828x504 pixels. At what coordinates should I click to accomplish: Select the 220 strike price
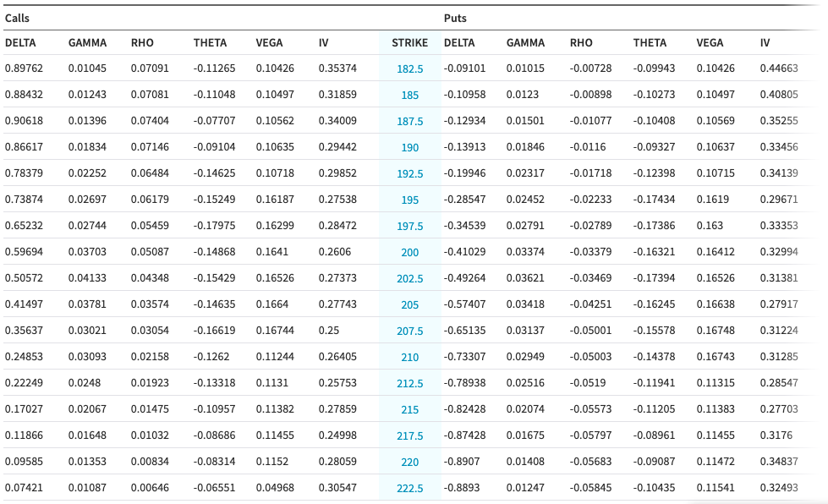click(410, 462)
